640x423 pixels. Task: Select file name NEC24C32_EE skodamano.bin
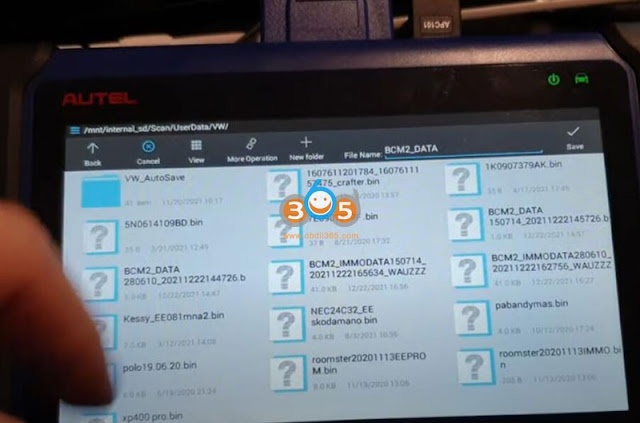[344, 316]
